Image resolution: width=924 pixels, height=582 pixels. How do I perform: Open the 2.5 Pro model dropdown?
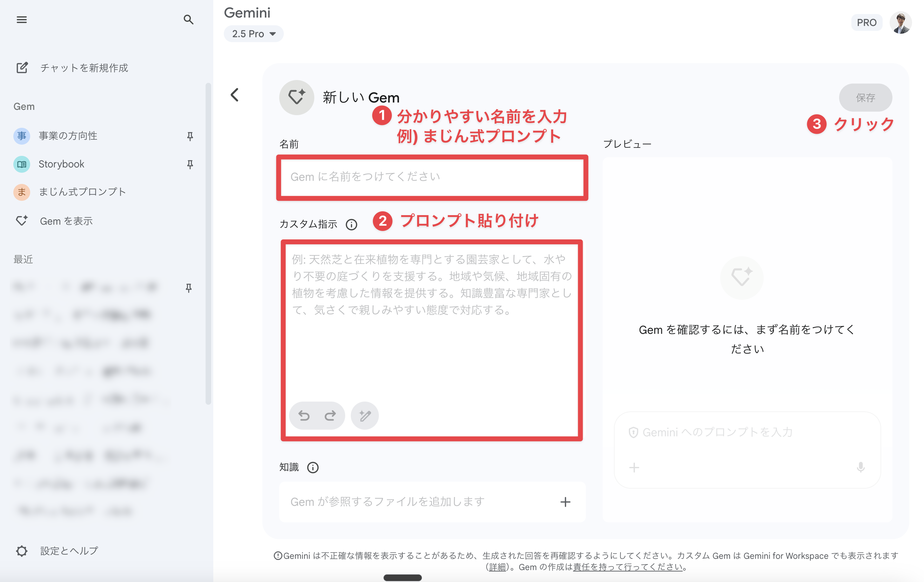(254, 34)
